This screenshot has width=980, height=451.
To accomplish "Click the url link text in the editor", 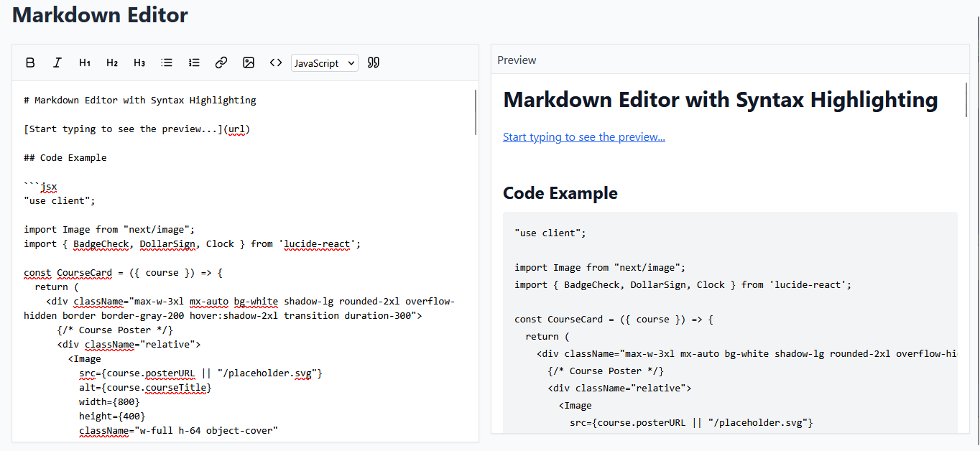I will coord(239,129).
